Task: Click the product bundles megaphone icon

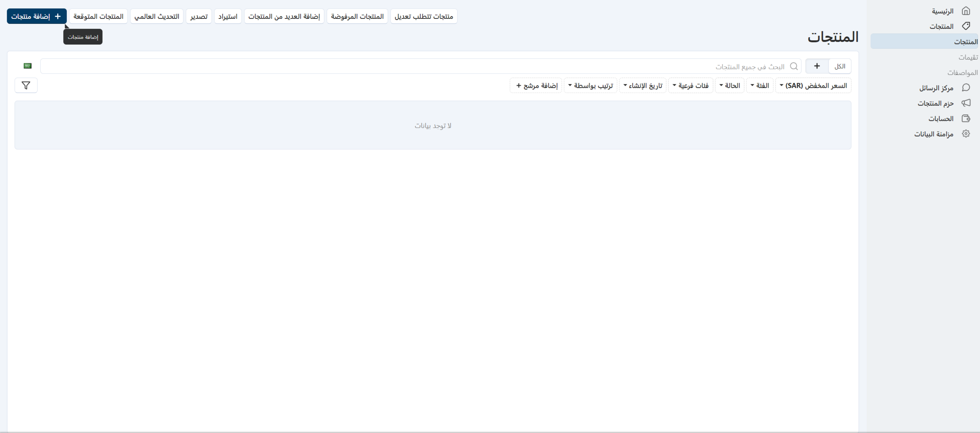Action: [x=965, y=103]
